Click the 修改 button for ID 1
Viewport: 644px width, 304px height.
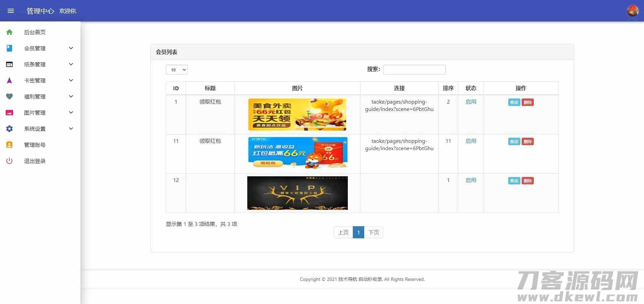[x=514, y=103]
